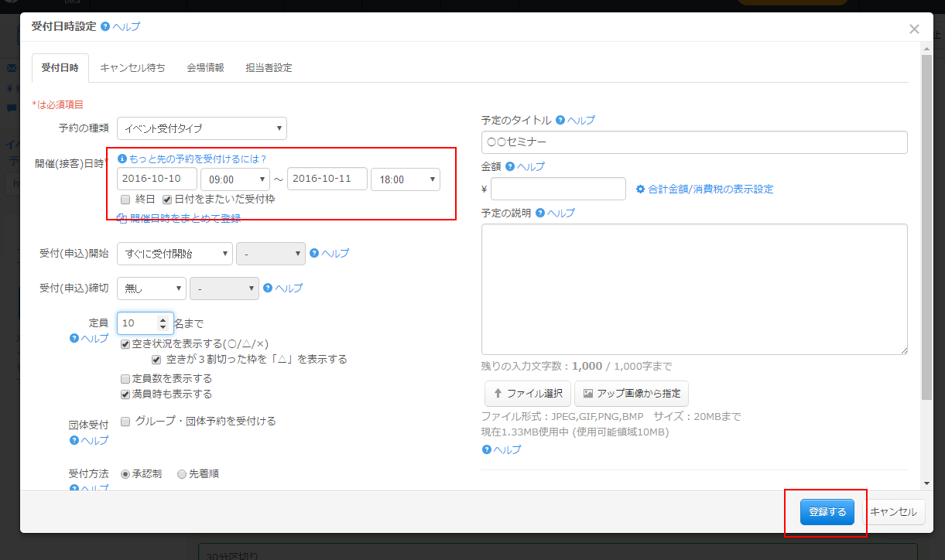Click the help icon next to 予定のタイトル

[x=560, y=121]
